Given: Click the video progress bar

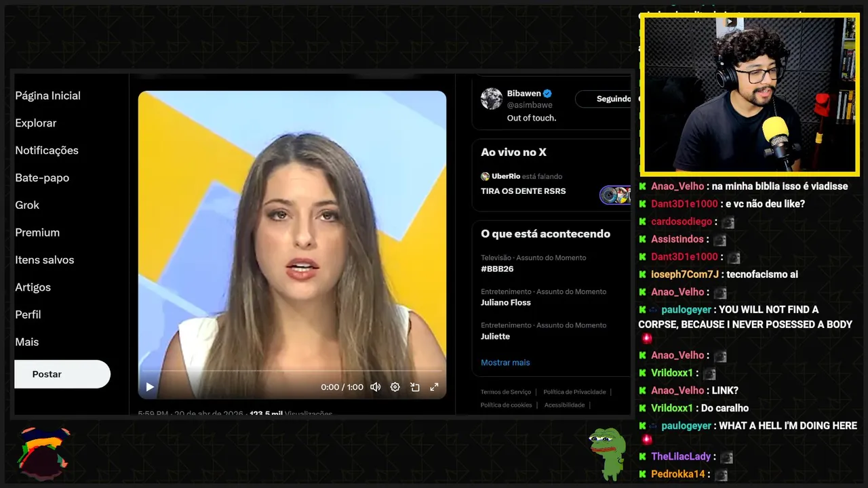Looking at the screenshot, I should pos(292,371).
